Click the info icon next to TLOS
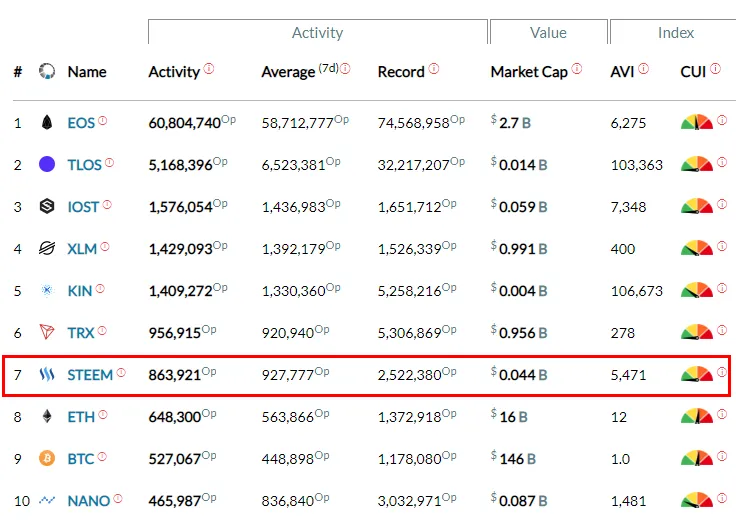The height and width of the screenshot is (520, 736). click(109, 163)
